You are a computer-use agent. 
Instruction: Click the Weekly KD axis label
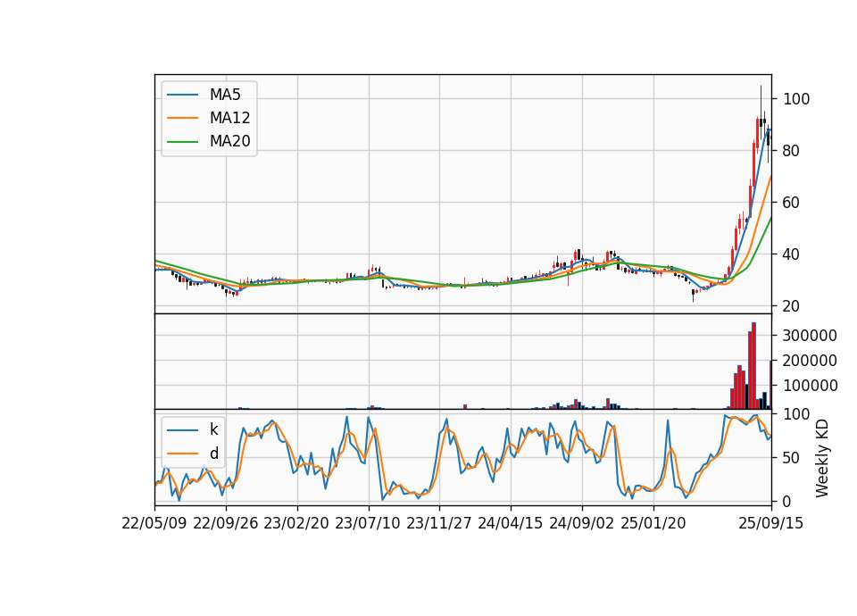coord(822,458)
